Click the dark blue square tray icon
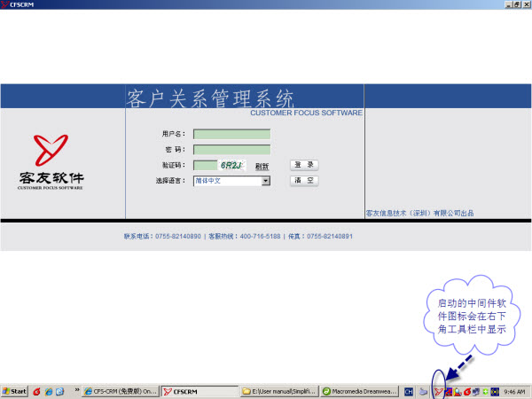Viewport: 532px width, 399px height. pos(495,392)
